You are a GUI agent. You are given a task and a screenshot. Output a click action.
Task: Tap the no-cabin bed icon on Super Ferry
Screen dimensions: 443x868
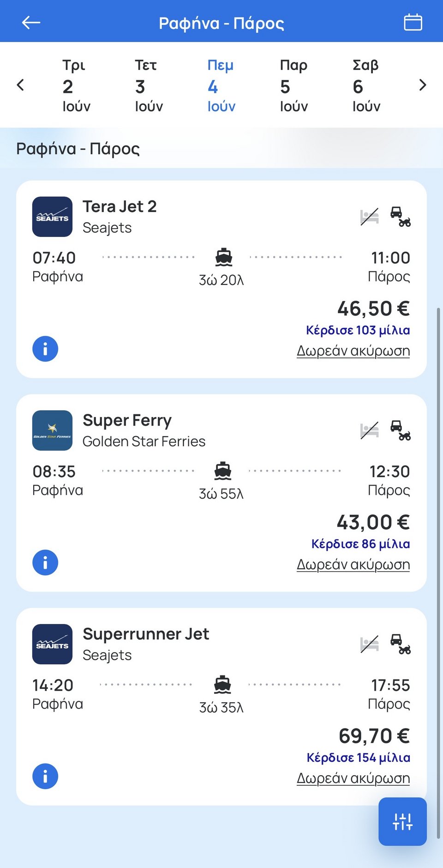click(x=370, y=431)
